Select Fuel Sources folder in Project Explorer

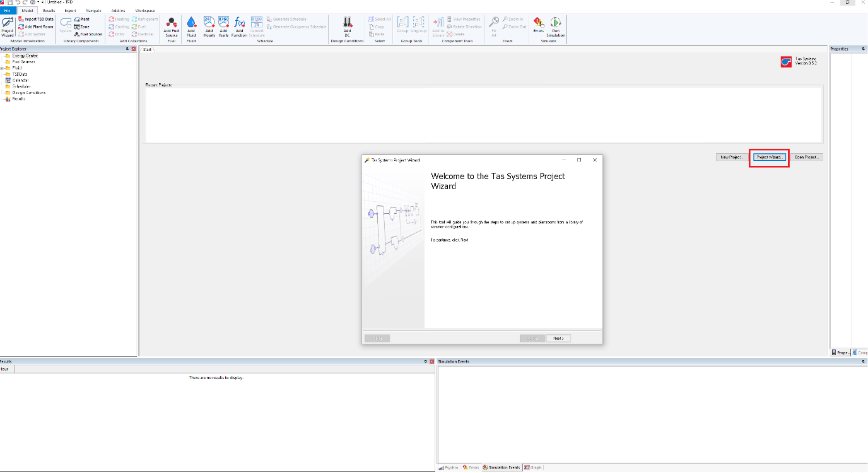23,62
